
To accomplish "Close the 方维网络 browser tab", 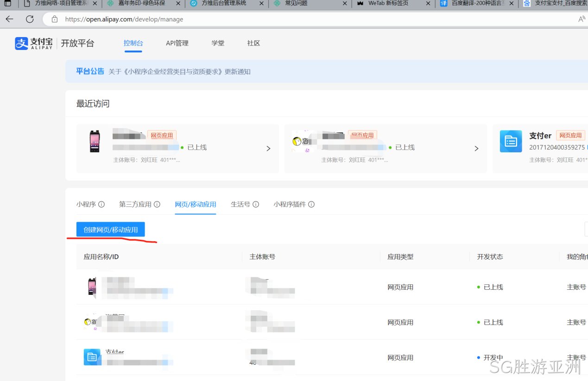I will [x=95, y=3].
